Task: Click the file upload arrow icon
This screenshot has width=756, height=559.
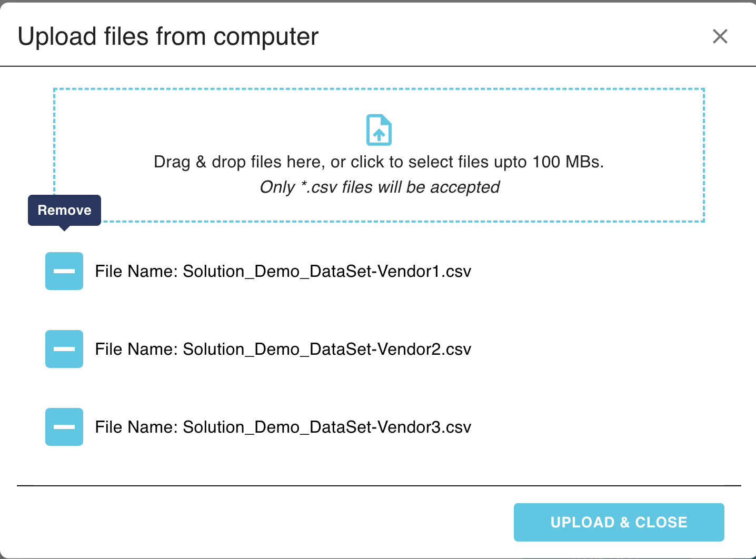Action: (x=379, y=129)
